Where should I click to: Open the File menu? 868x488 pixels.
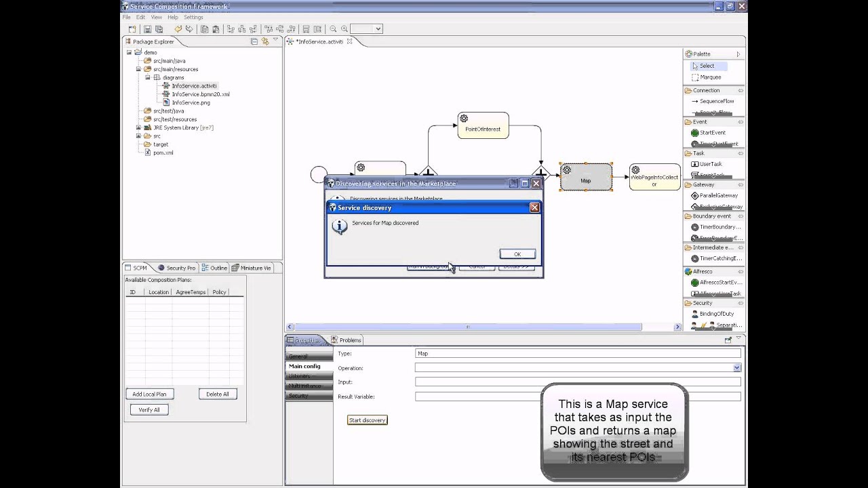click(x=127, y=17)
